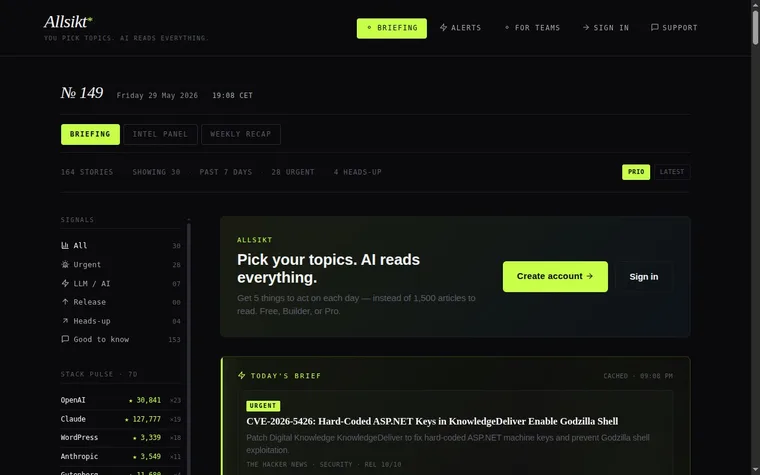Sort stories by Latest
The width and height of the screenshot is (760, 475).
[672, 172]
